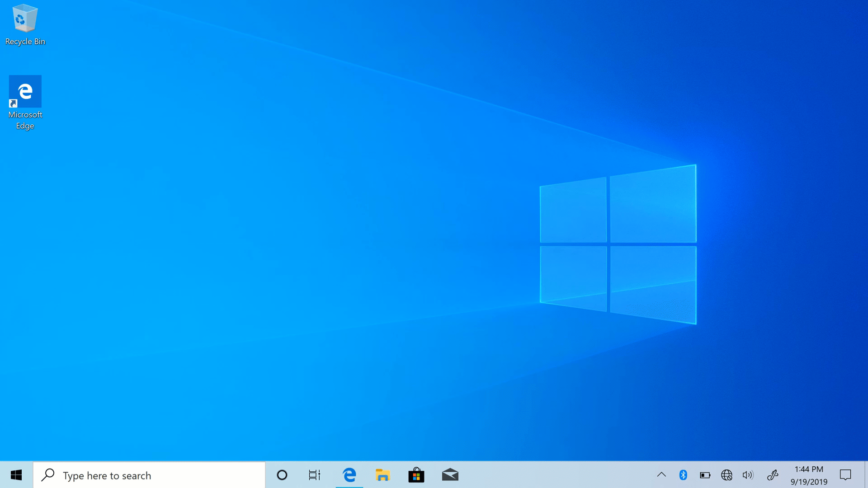This screenshot has width=868, height=488.
Task: Expand the system tray overflow area
Action: pos(662,475)
